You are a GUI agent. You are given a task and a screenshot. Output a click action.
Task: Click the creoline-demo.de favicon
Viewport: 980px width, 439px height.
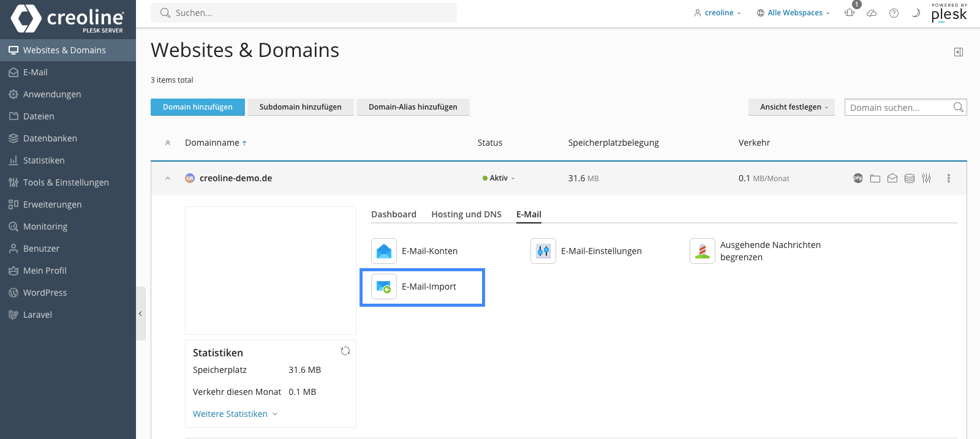190,178
